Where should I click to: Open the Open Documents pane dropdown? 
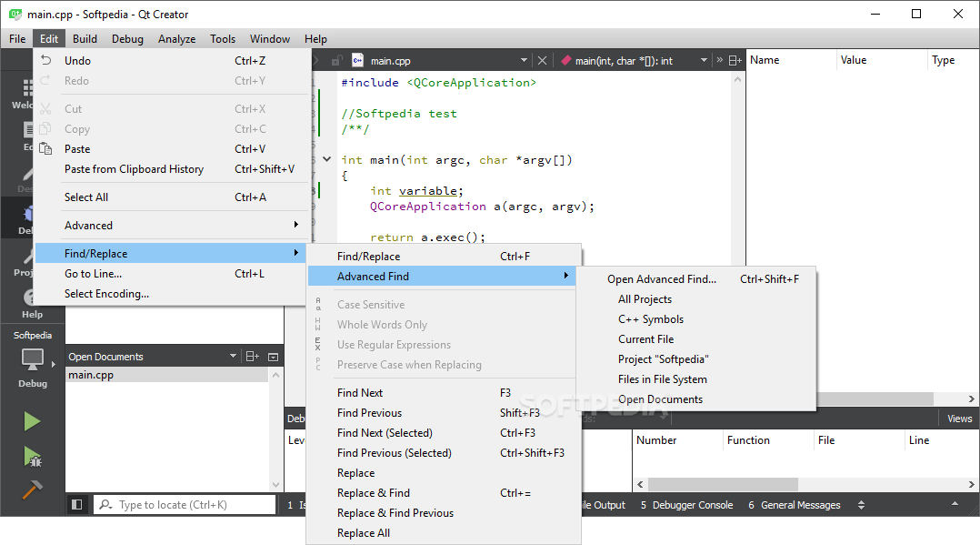click(x=233, y=356)
